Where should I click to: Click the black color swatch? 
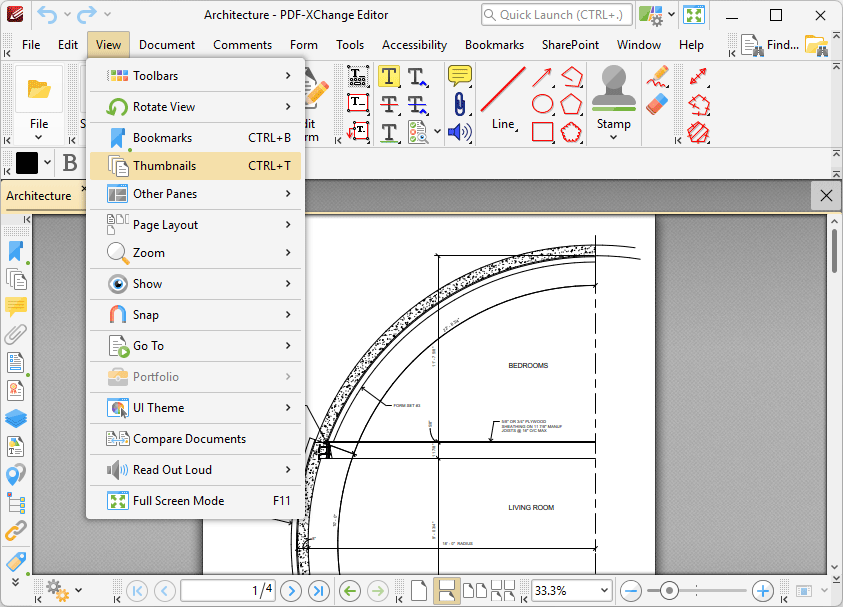[27, 162]
